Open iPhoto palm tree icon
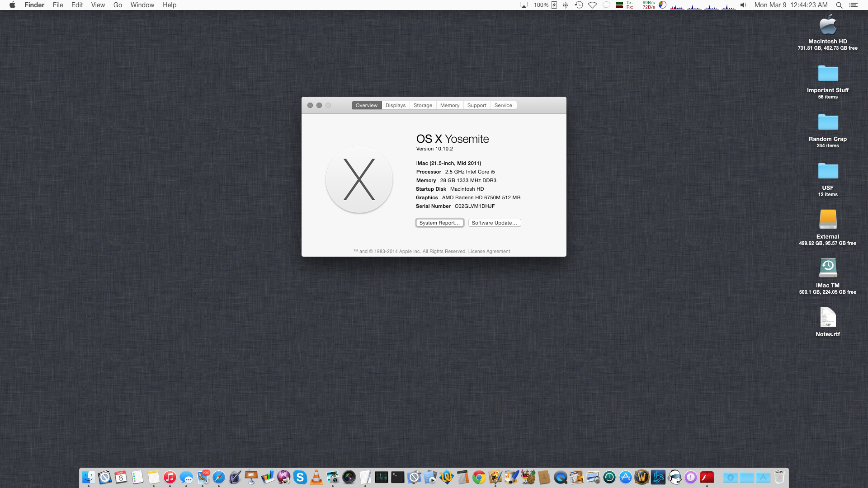 tap(333, 477)
